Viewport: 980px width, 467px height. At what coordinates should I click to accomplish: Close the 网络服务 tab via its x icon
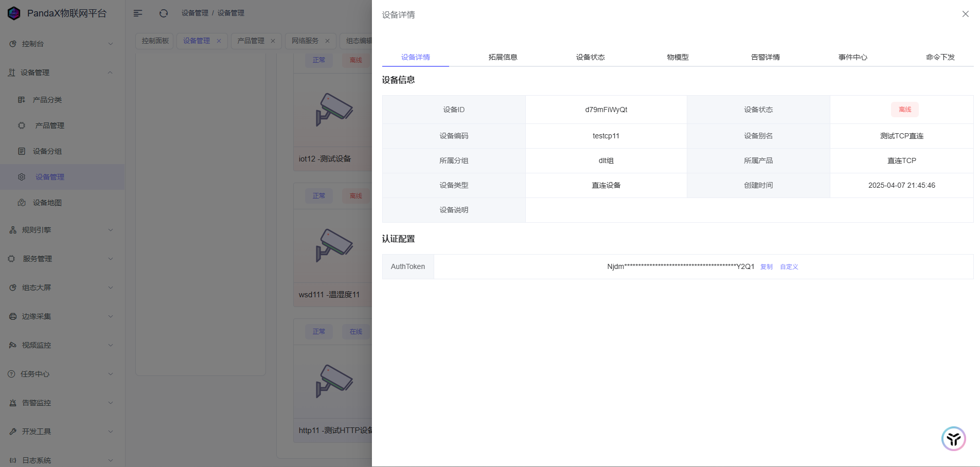[327, 41]
